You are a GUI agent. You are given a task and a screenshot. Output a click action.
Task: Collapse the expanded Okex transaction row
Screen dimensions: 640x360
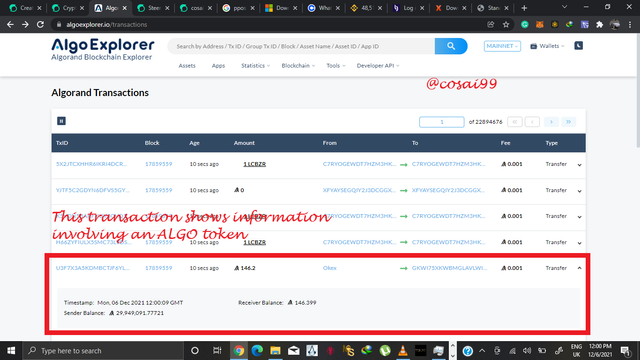point(579,268)
